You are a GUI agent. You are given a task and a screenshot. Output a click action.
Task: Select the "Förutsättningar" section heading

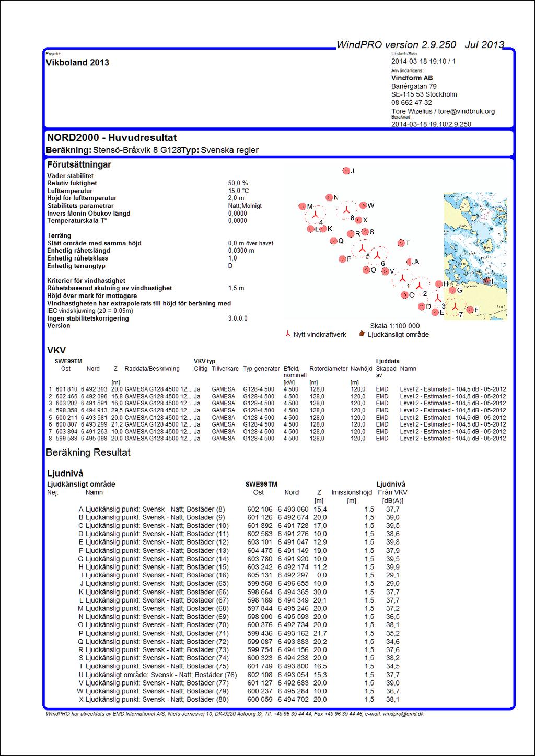pyautogui.click(x=79, y=164)
